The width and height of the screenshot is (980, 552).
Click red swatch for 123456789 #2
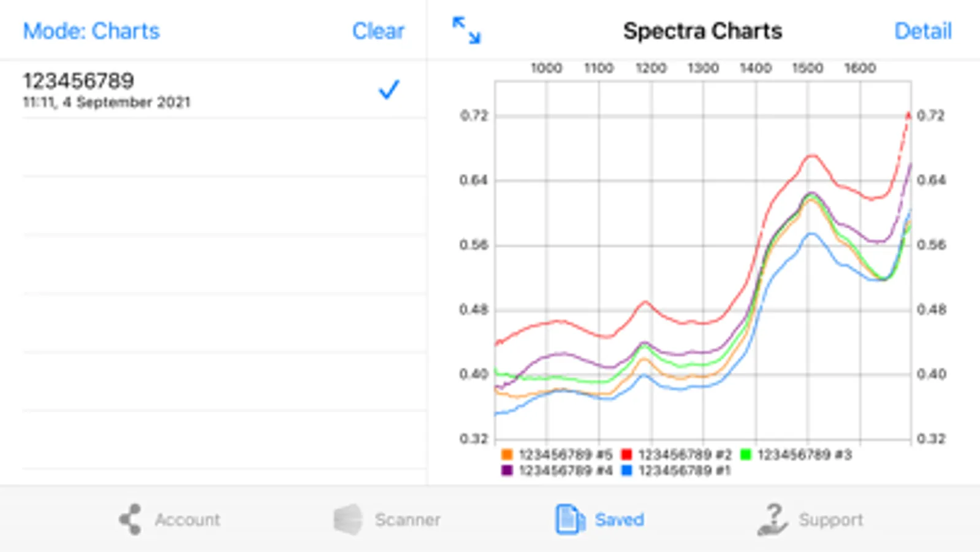point(626,454)
